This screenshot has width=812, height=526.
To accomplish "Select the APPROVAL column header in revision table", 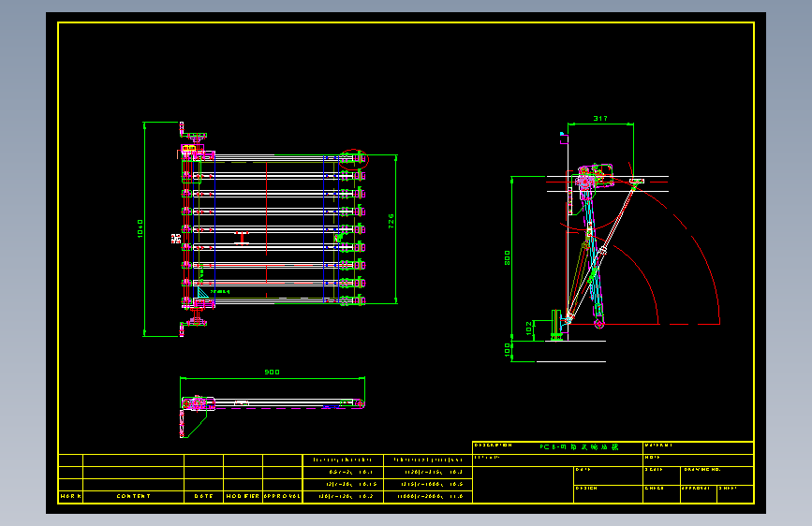I will [x=282, y=496].
